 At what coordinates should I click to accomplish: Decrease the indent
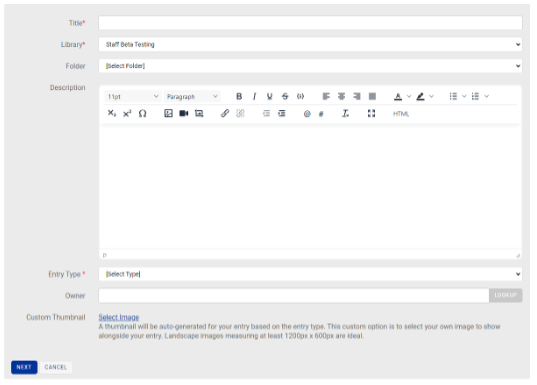pyautogui.click(x=266, y=113)
